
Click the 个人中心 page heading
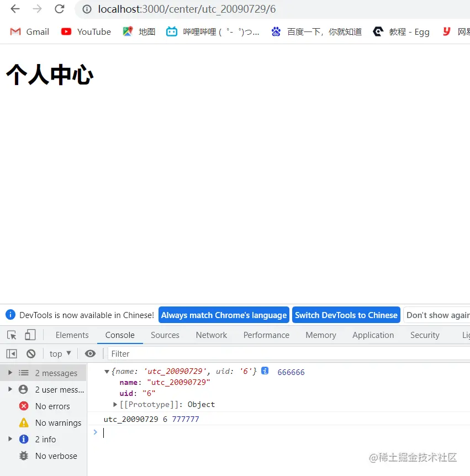[50, 75]
